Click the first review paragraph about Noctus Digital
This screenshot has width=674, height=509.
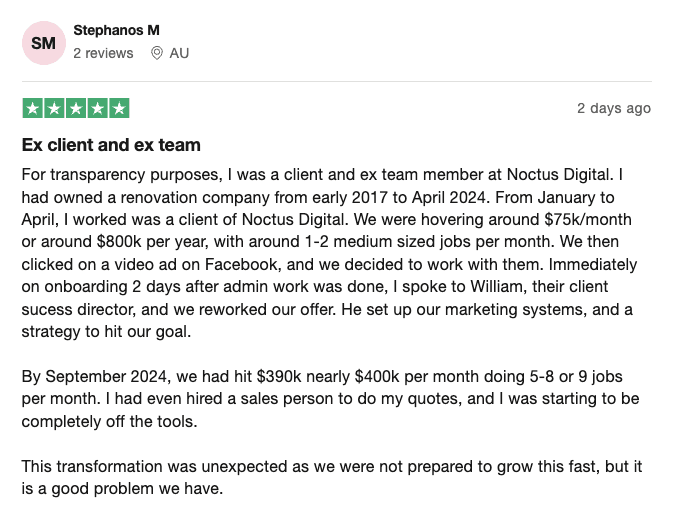(329, 253)
